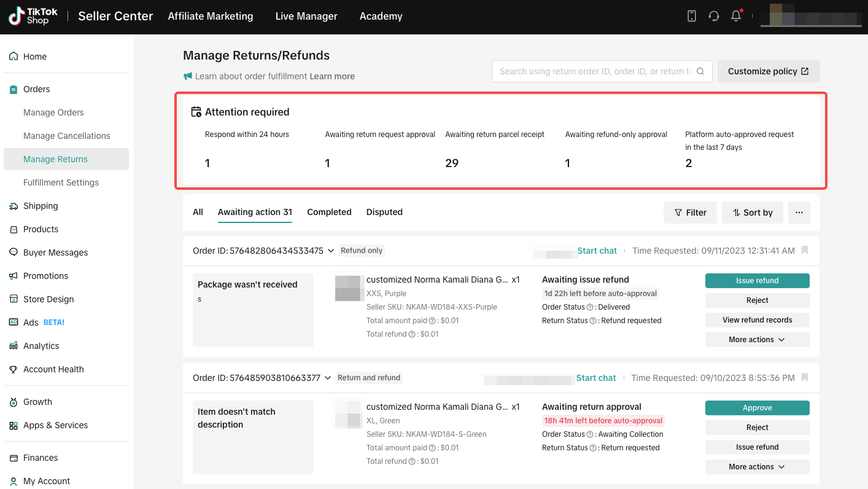Open the Sort by dropdown

pyautogui.click(x=752, y=213)
